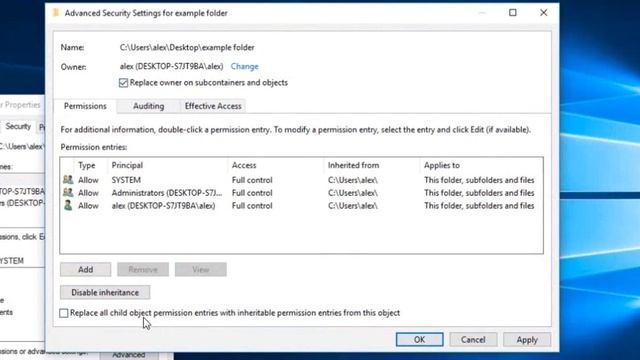Click 'This folder, subfolders and files' in Administrators row
This screenshot has width=640, height=360.
coord(479,193)
